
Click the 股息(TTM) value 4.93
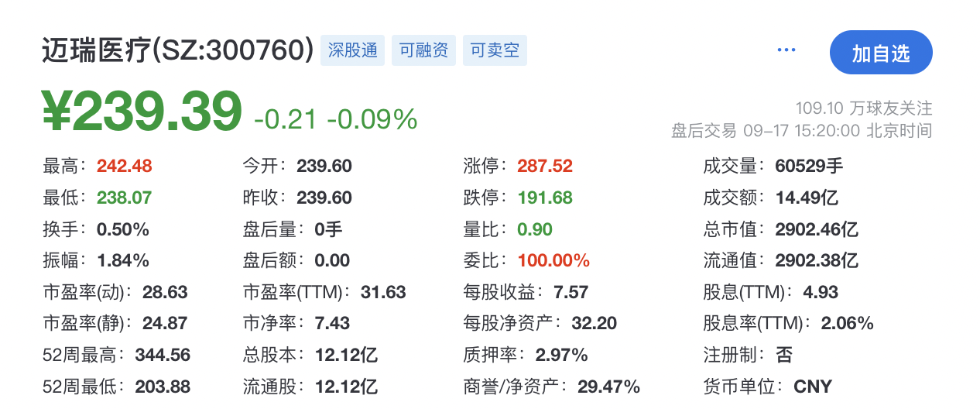tap(821, 292)
